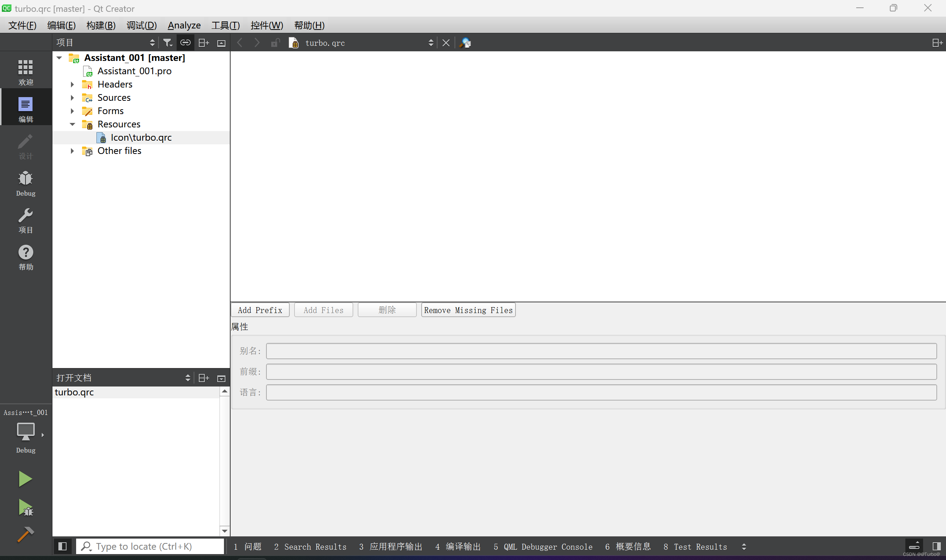Image resolution: width=946 pixels, height=560 pixels.
Task: Click the split editor icon at top right
Action: (x=936, y=42)
